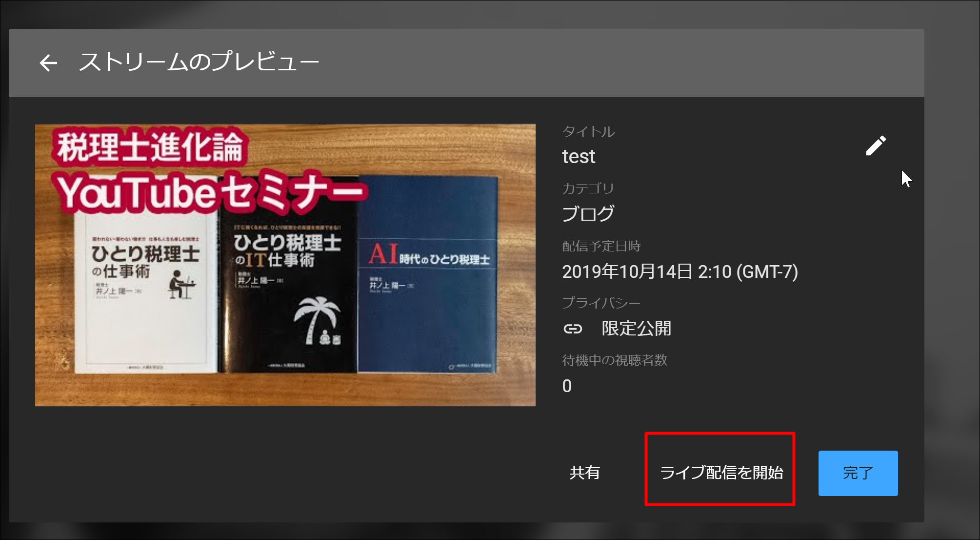The width and height of the screenshot is (980, 540).
Task: Start streaming with ライブ配信を開始
Action: pos(721,473)
